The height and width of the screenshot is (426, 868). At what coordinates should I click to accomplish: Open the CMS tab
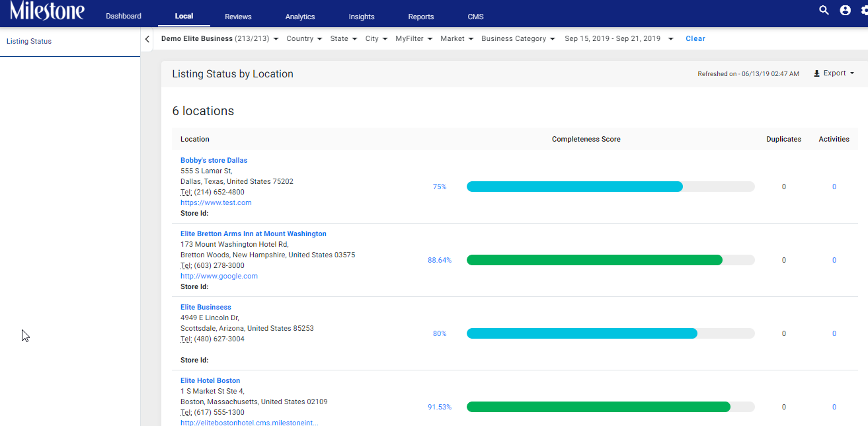pyautogui.click(x=475, y=17)
